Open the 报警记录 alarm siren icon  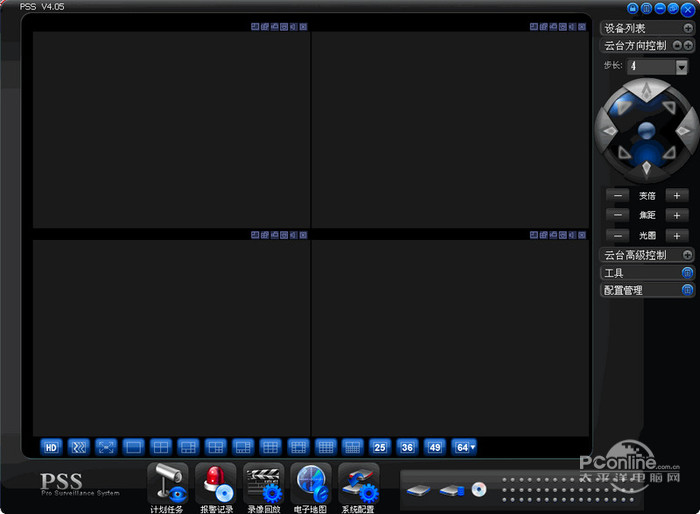coord(216,484)
